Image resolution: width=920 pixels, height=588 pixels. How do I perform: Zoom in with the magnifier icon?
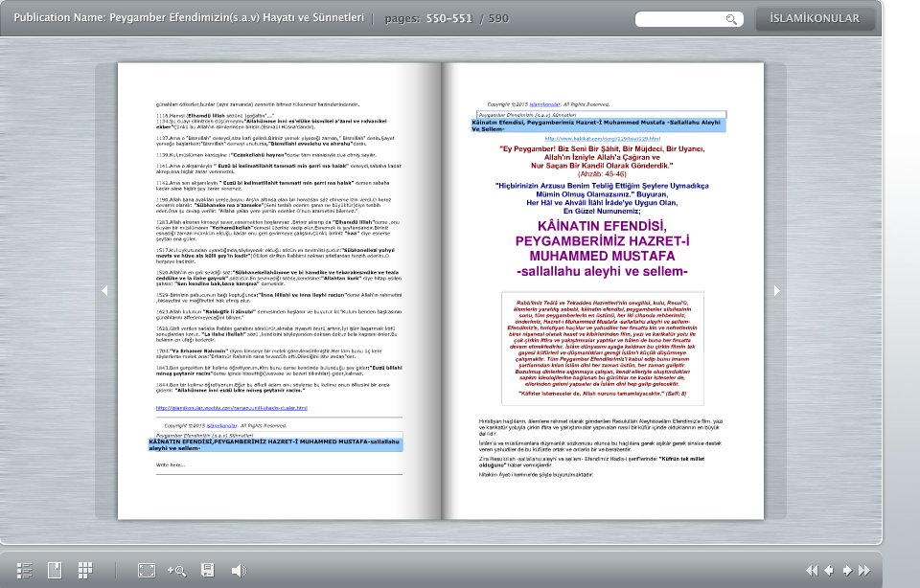point(176,570)
